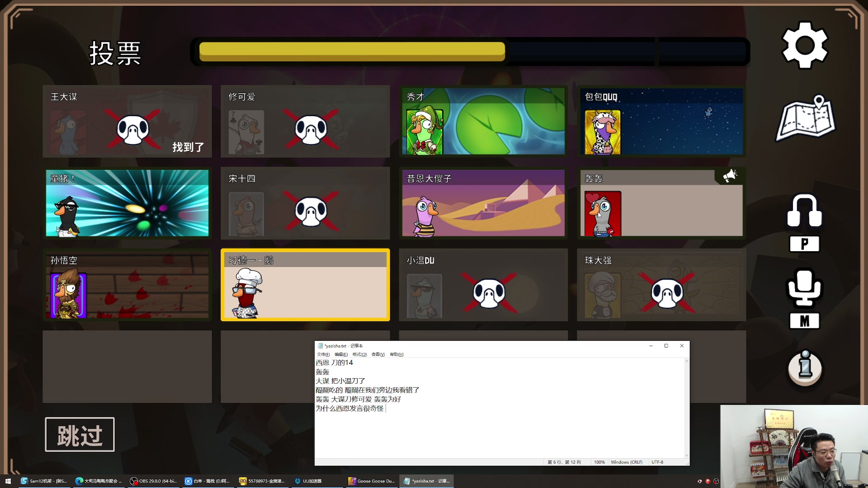Click the Notepad line '大谋 把小温刀了'

click(340, 381)
